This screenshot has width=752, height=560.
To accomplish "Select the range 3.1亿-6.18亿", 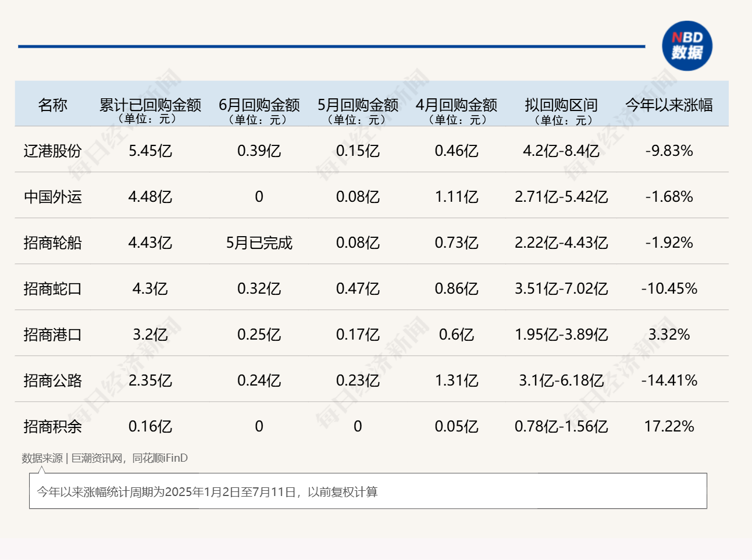I will click(561, 381).
